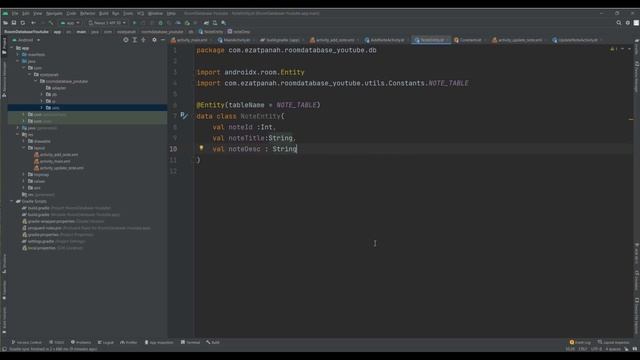Screen dimensions: 640x360
Task: Switch to the Constants.kt tab
Action: (x=469, y=40)
